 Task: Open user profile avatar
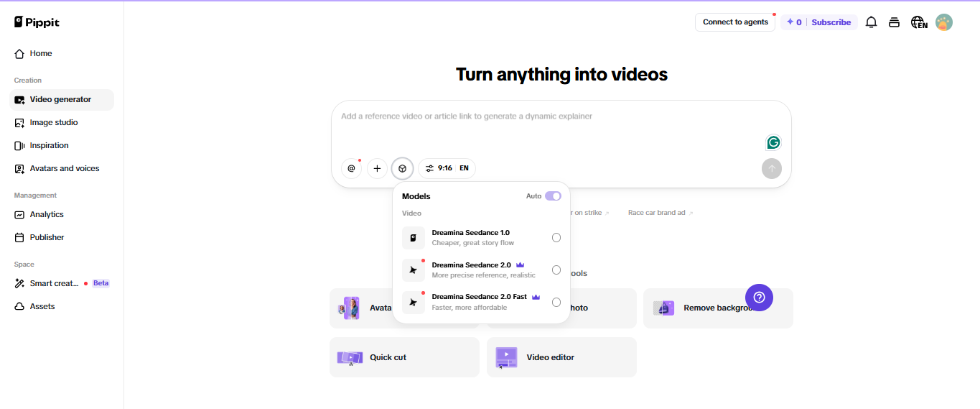click(x=944, y=22)
